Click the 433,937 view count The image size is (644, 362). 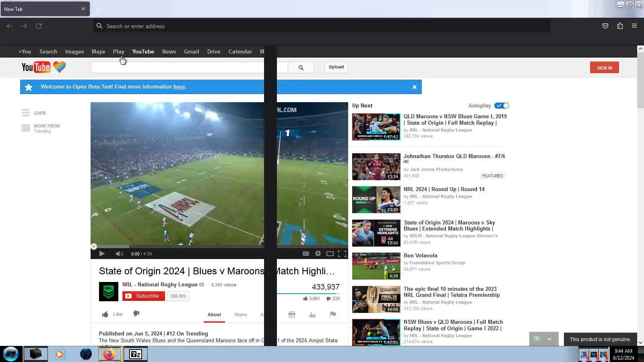click(326, 287)
